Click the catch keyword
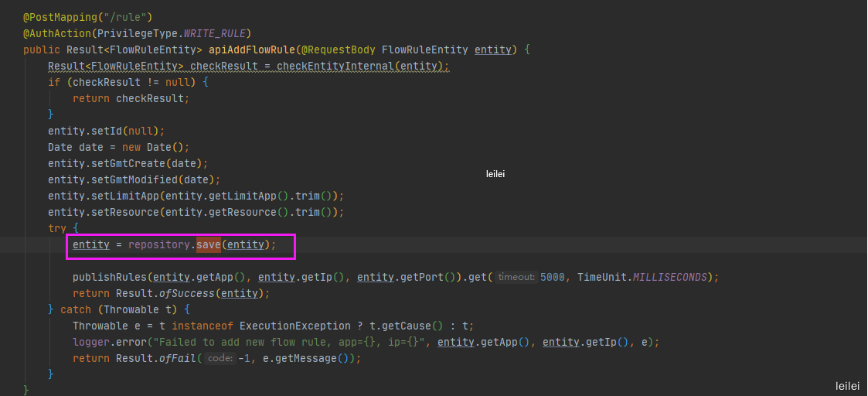 [76, 309]
